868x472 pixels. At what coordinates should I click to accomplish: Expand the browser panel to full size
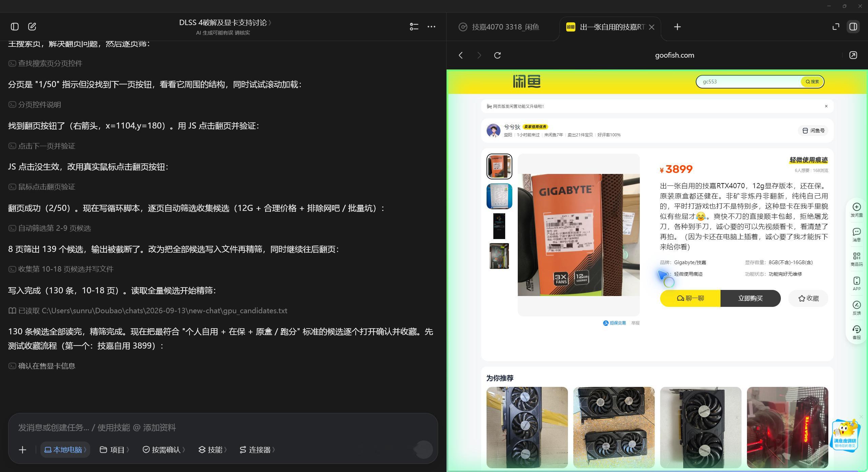(836, 26)
